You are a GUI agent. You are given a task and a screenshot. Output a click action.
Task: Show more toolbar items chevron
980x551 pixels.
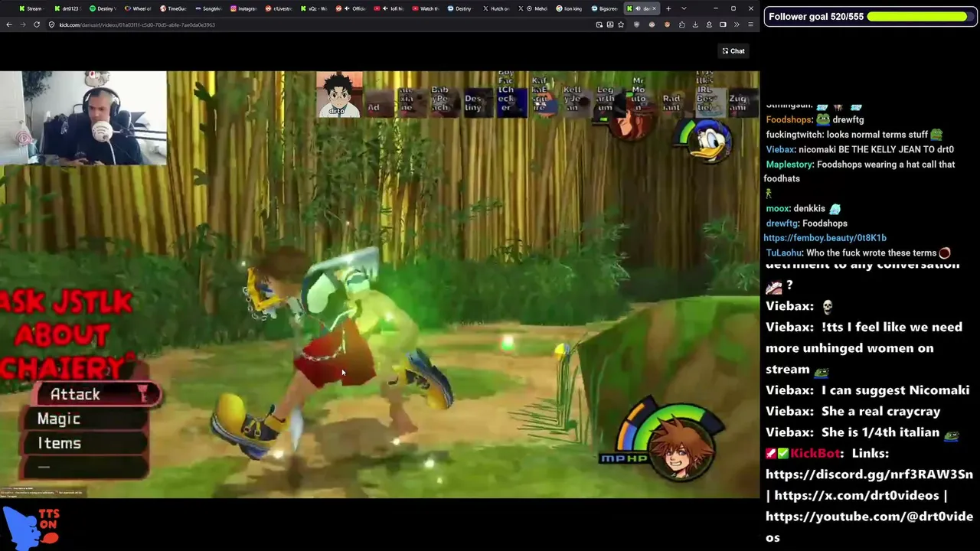tap(737, 24)
